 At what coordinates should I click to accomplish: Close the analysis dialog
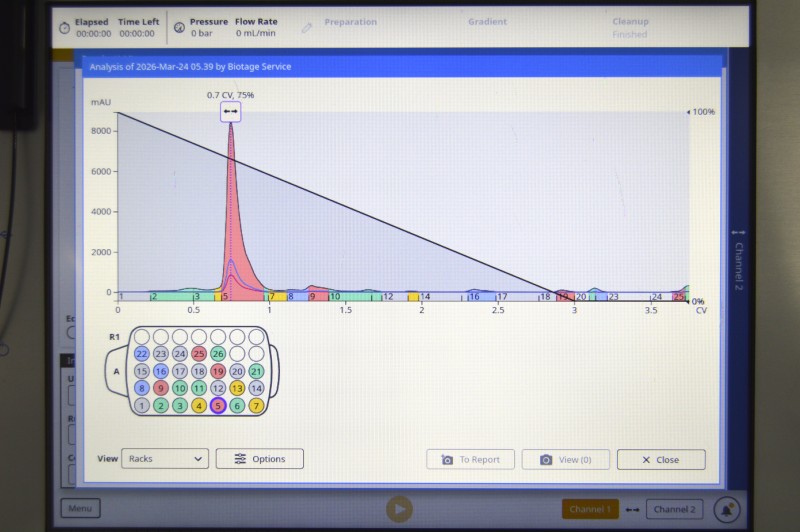[x=660, y=459]
